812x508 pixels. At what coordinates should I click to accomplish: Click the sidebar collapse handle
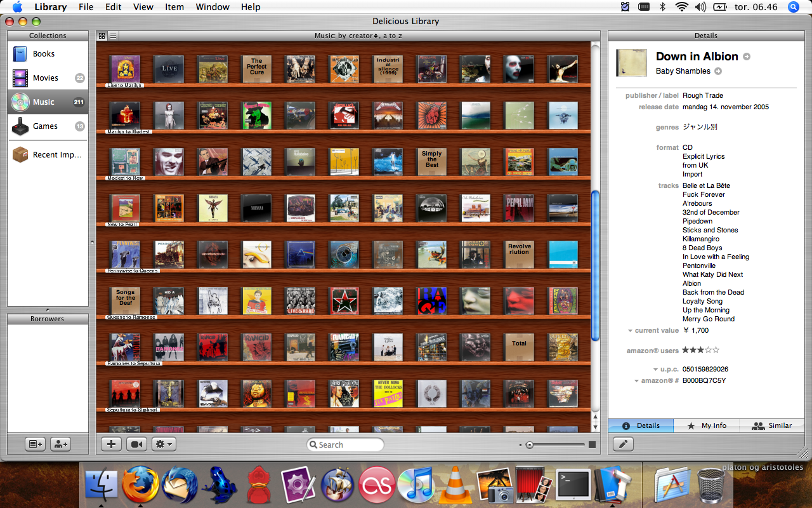[93, 242]
